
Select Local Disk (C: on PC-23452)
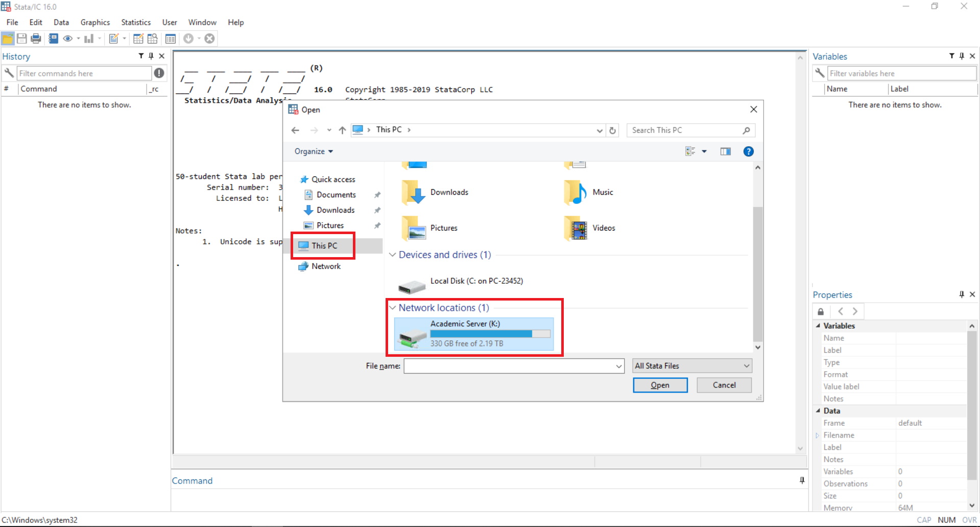click(462, 284)
